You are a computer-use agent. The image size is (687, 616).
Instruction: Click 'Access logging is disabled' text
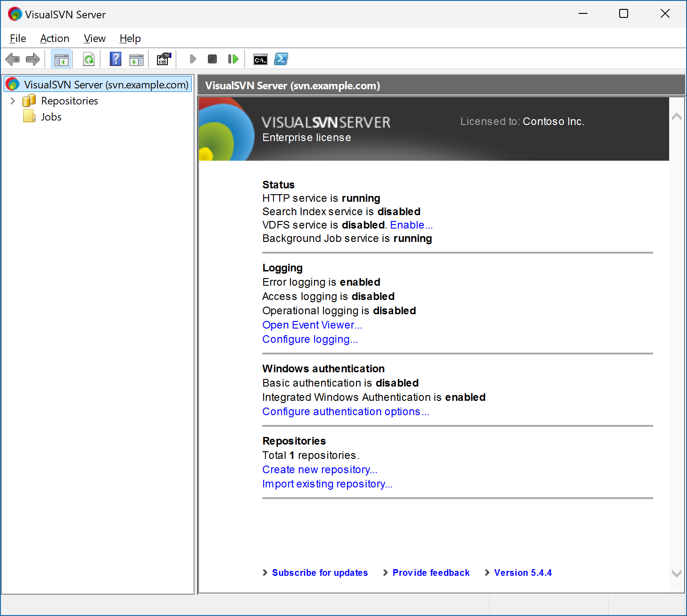click(328, 296)
